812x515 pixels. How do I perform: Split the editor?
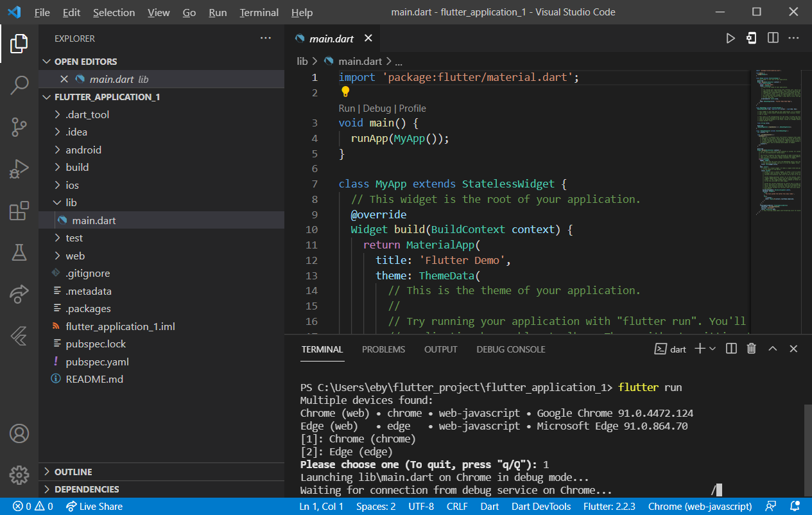coord(772,37)
